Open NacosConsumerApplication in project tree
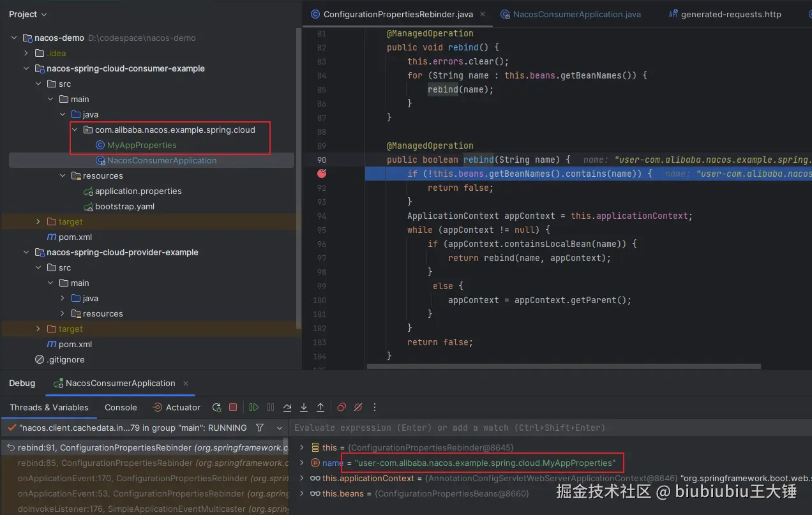Image resolution: width=812 pixels, height=515 pixels. (x=162, y=160)
